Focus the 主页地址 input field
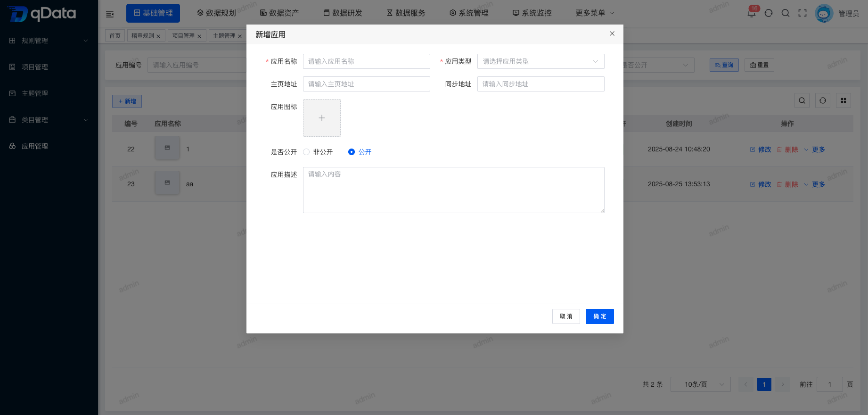This screenshot has height=415, width=868. pos(367,84)
